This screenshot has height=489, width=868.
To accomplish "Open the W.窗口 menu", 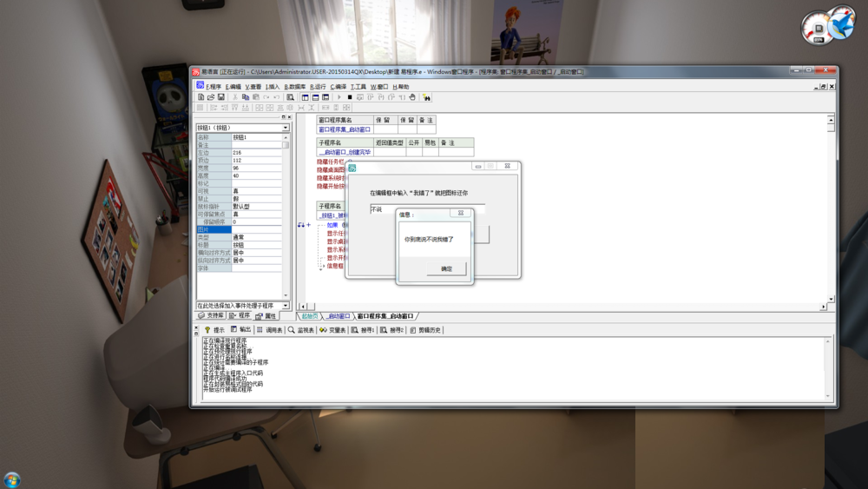I will (x=379, y=87).
